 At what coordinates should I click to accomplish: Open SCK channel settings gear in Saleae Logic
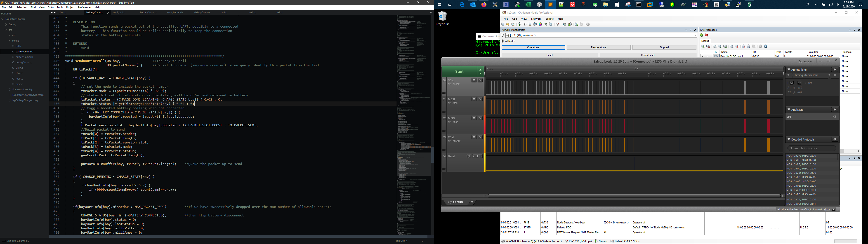[x=474, y=81]
